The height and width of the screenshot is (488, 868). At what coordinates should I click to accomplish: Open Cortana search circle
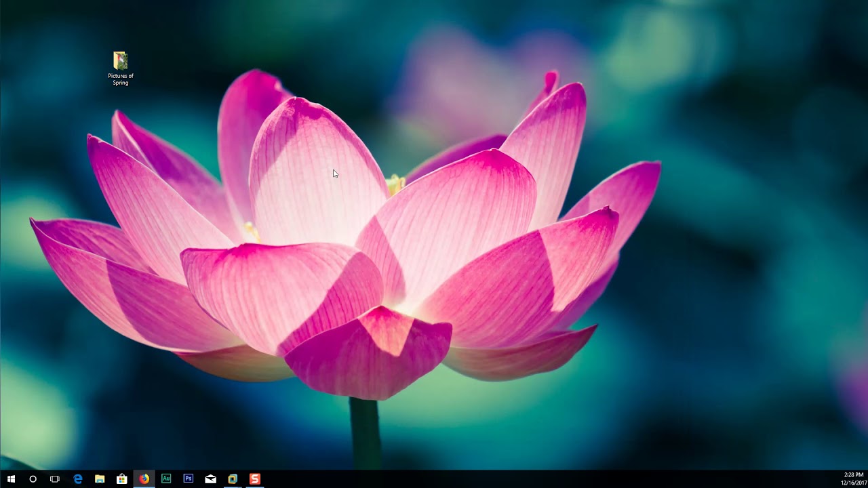click(33, 479)
